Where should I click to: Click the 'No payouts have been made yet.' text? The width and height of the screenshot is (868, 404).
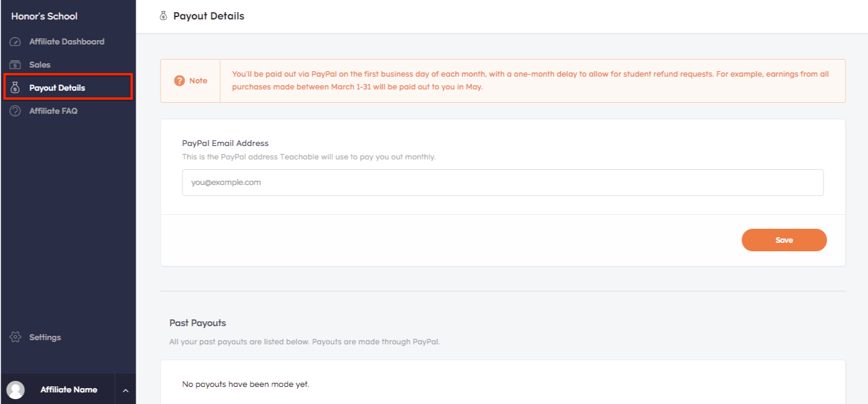[x=246, y=385]
